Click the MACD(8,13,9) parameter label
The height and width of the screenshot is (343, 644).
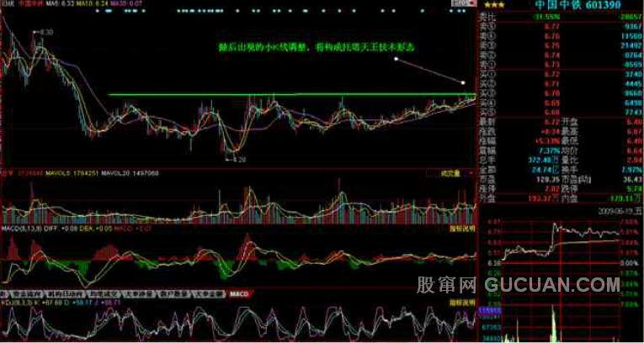[21, 229]
